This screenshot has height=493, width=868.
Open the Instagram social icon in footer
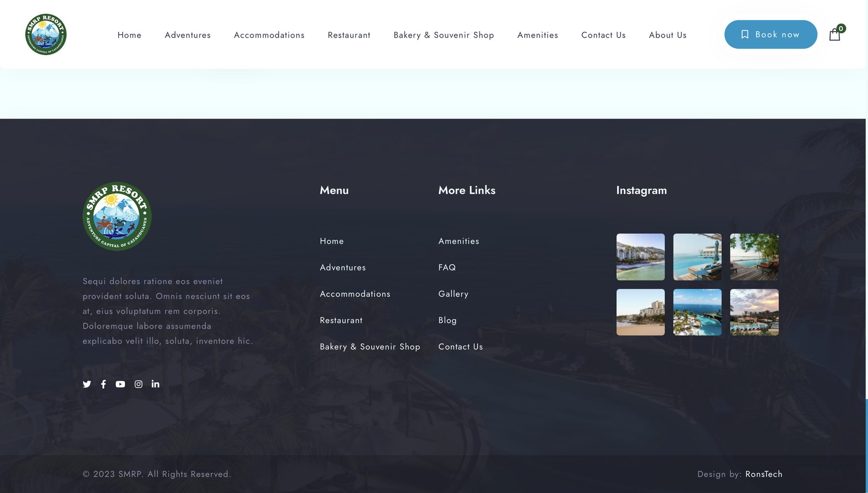(x=138, y=384)
